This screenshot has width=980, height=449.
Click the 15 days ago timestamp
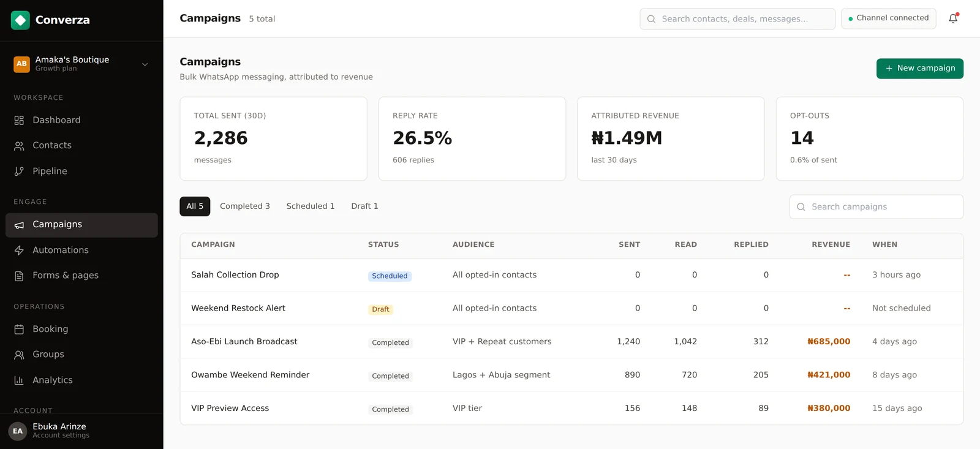point(897,409)
